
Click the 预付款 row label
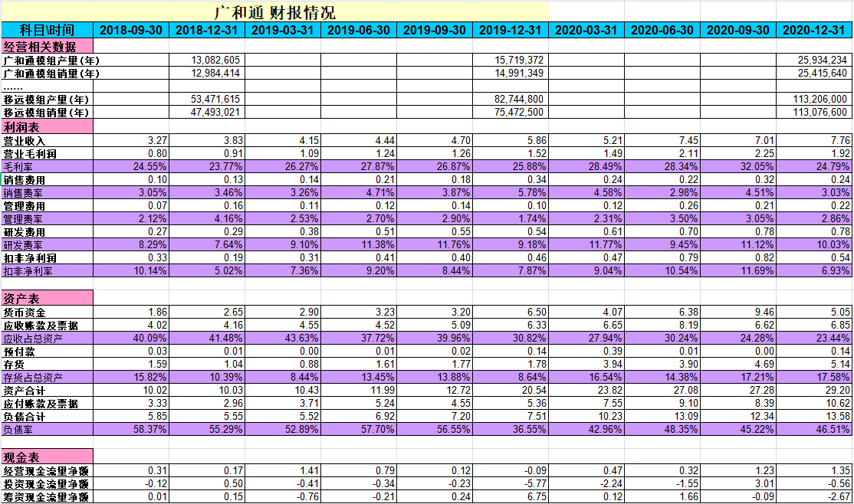pos(48,351)
